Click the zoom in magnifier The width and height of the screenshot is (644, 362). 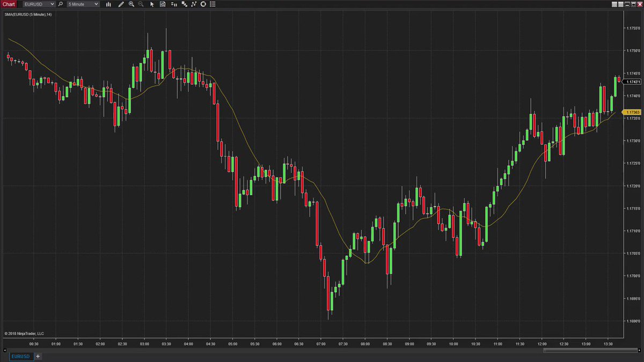click(x=131, y=4)
